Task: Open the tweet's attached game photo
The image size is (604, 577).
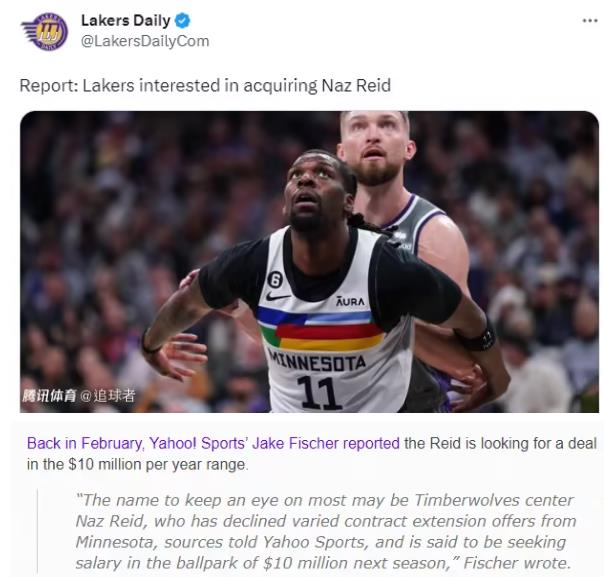Action: (309, 262)
